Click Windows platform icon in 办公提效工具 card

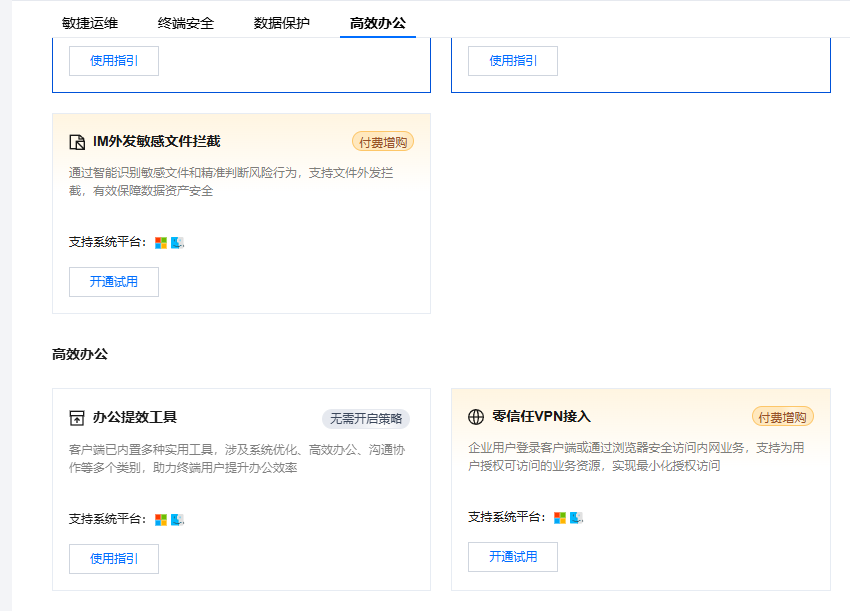(x=161, y=520)
